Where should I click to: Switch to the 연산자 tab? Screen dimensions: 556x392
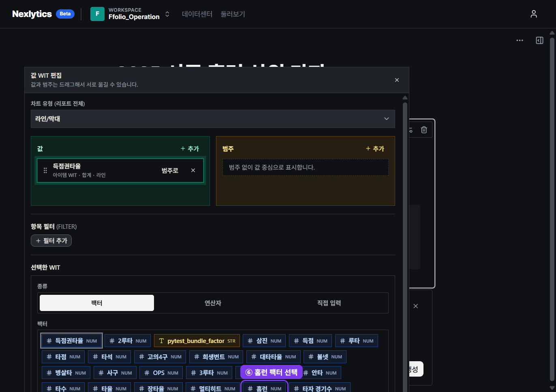(213, 303)
